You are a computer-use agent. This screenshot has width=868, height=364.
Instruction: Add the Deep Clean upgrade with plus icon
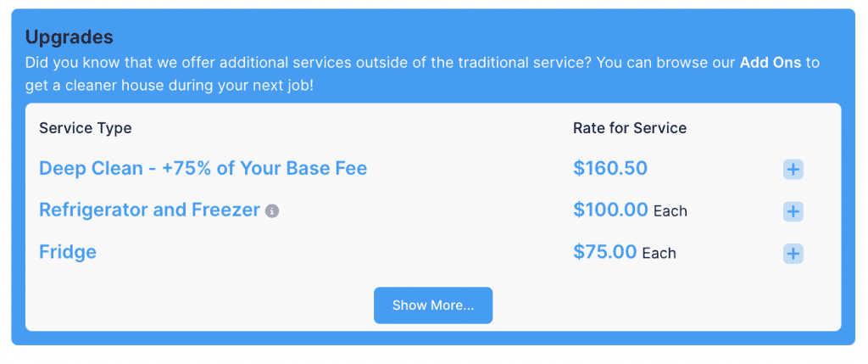pos(793,170)
